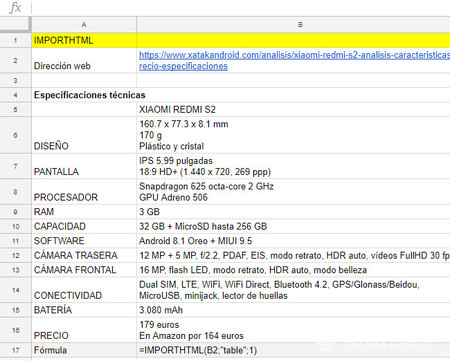The height and width of the screenshot is (361, 450).
Task: Select row header 10
Action: (x=15, y=226)
